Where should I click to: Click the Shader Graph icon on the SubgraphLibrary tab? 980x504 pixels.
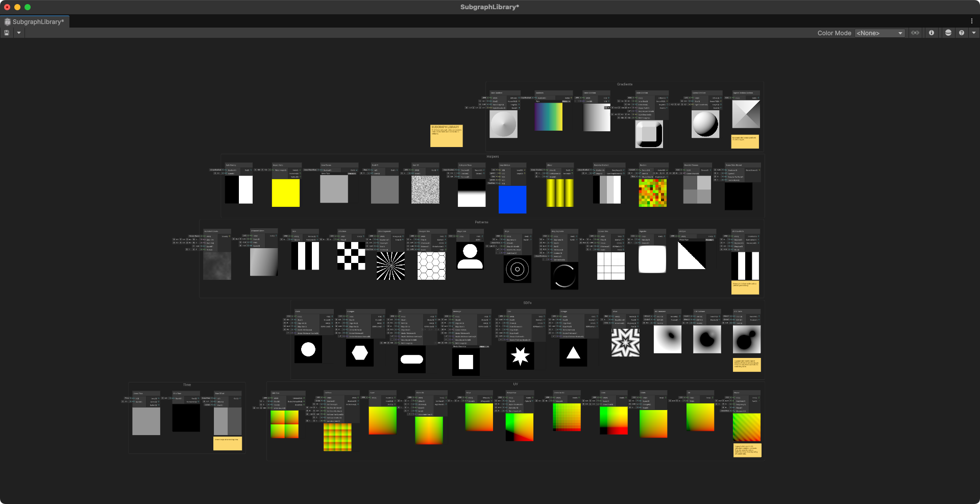point(7,22)
